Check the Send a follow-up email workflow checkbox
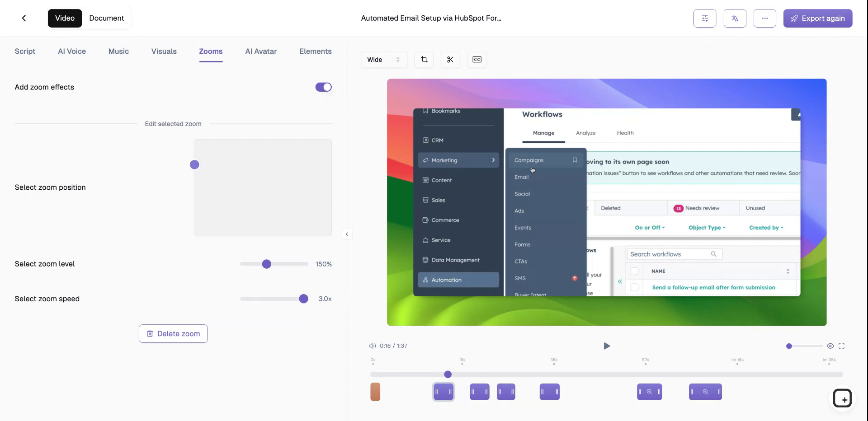 point(635,287)
